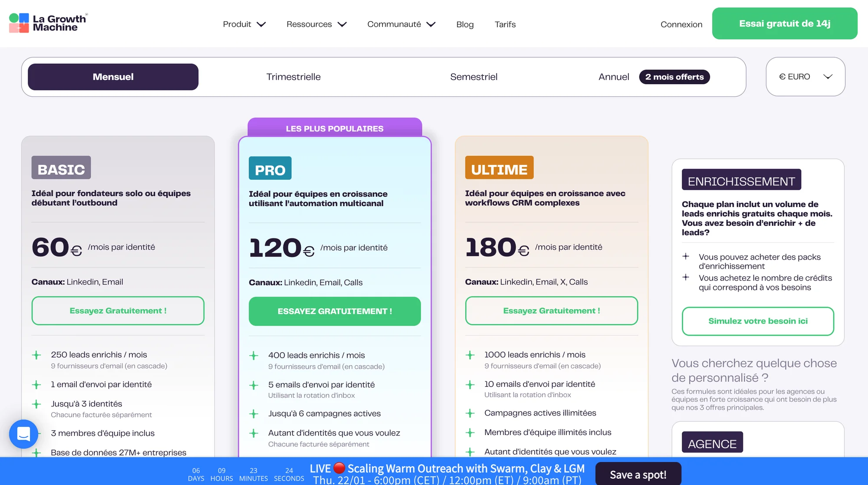Select the Trimestrielle billing option
Image resolution: width=868 pixels, height=485 pixels.
click(x=293, y=77)
